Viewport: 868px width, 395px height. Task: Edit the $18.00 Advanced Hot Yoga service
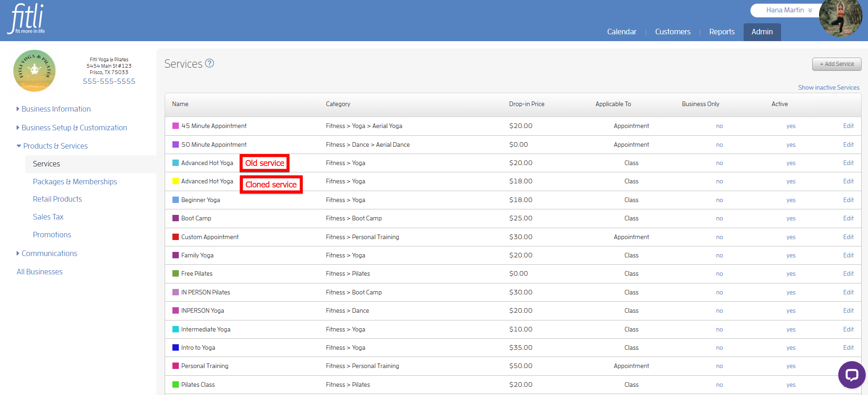pyautogui.click(x=848, y=181)
